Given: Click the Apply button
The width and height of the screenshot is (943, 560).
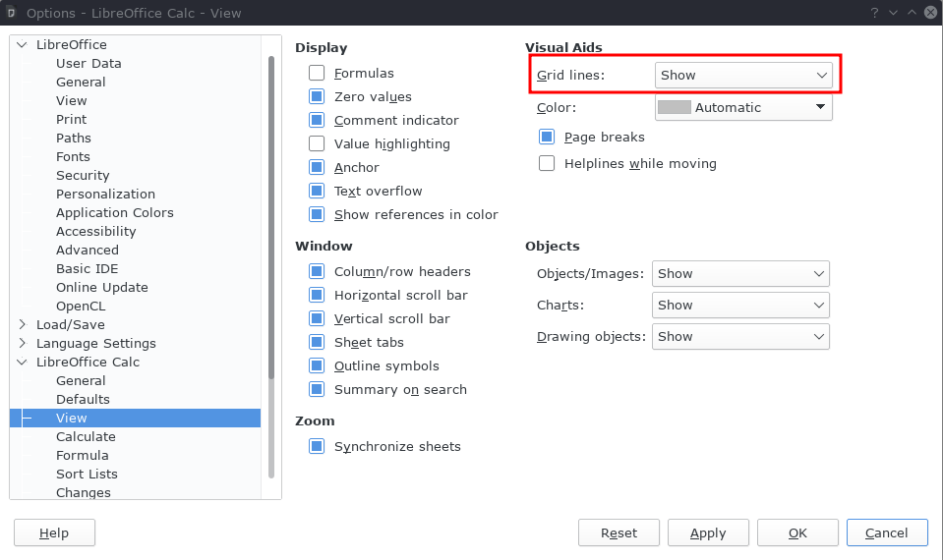Looking at the screenshot, I should [x=708, y=532].
